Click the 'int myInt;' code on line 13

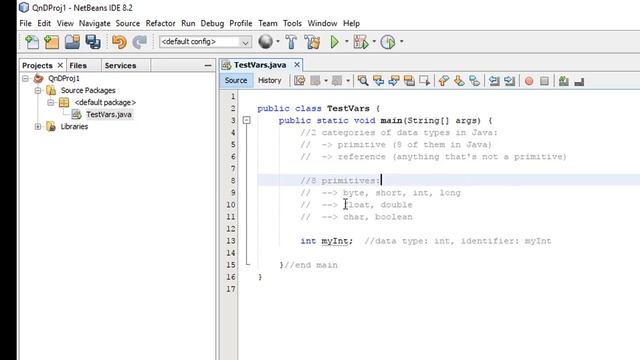pos(327,241)
